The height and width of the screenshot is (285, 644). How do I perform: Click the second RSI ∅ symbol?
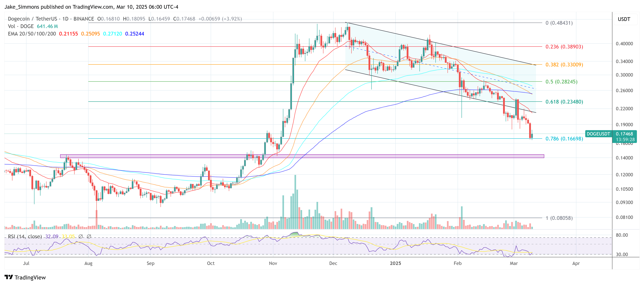click(x=89, y=237)
